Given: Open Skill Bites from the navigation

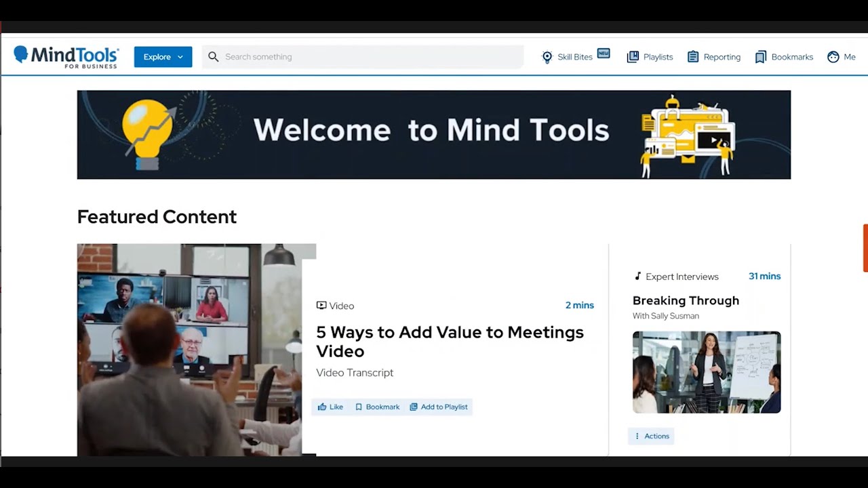Looking at the screenshot, I should pos(575,57).
